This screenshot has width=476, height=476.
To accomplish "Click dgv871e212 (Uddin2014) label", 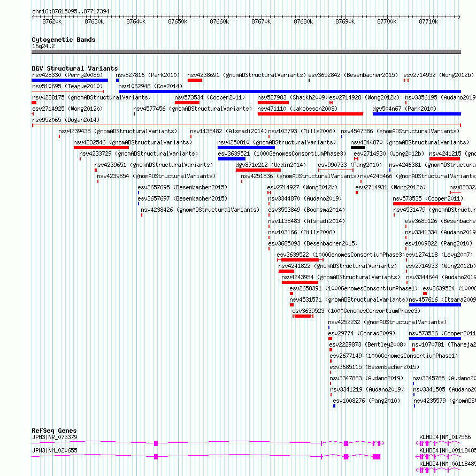I will 271,165.
